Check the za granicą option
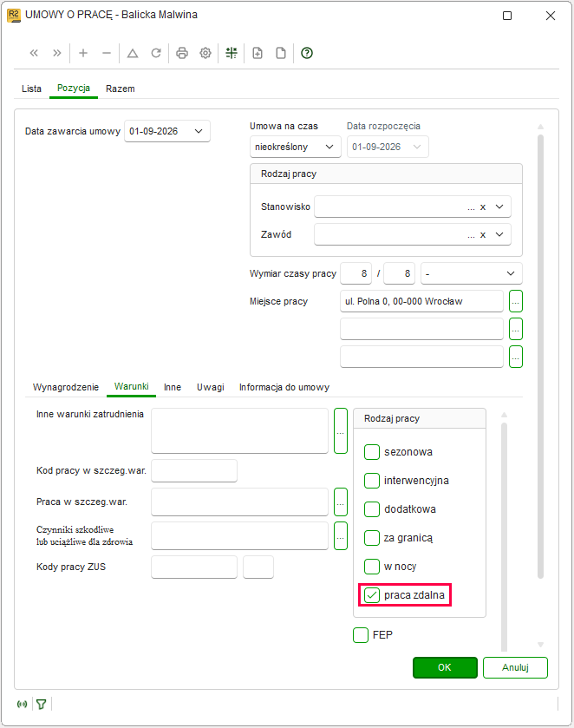This screenshot has height=728, width=574. coord(372,538)
